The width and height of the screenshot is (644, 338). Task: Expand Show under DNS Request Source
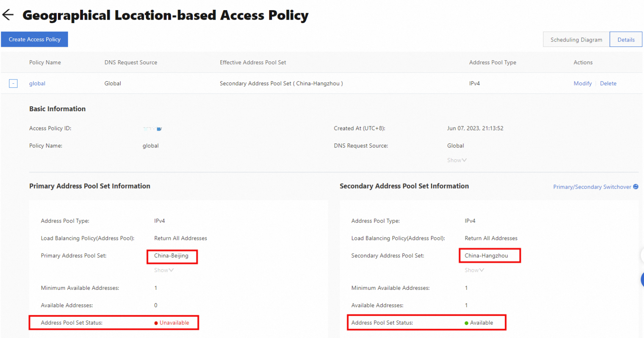pyautogui.click(x=457, y=160)
